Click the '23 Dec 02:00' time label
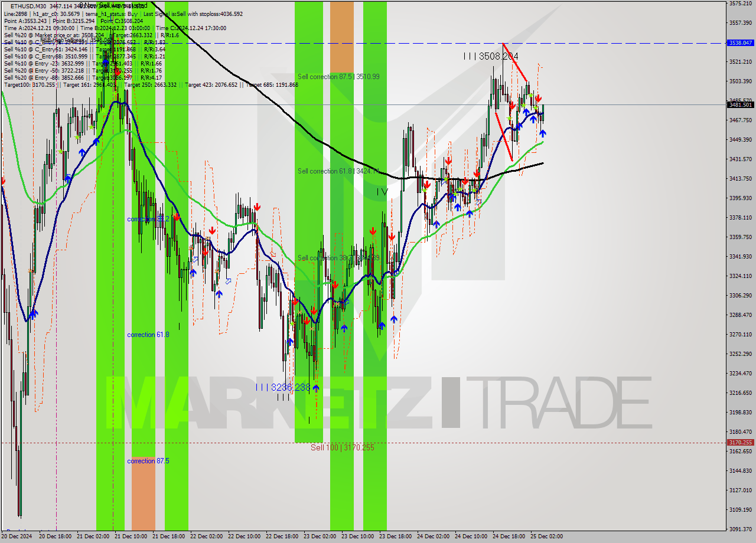Viewport: 756px width, 543px height. click(320, 537)
